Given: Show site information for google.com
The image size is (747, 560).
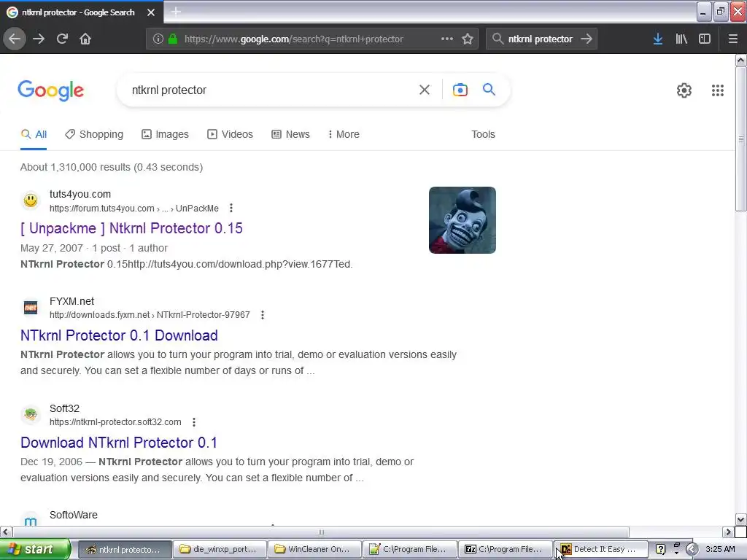Looking at the screenshot, I should [x=158, y=39].
